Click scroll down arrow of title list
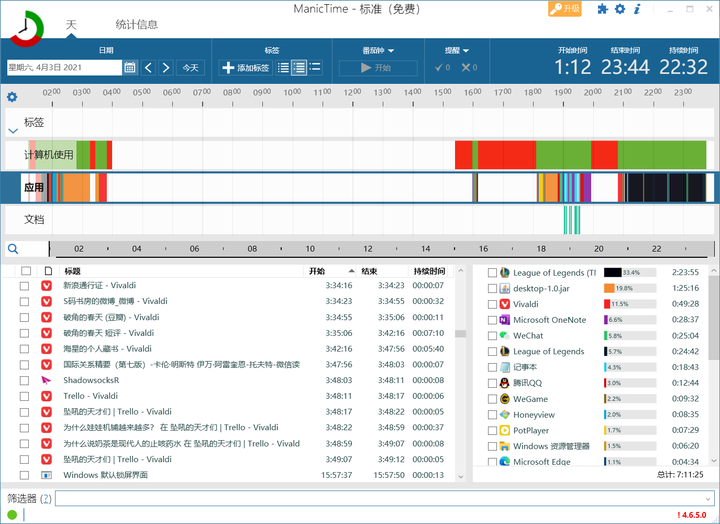Image resolution: width=720 pixels, height=524 pixels. 461,477
